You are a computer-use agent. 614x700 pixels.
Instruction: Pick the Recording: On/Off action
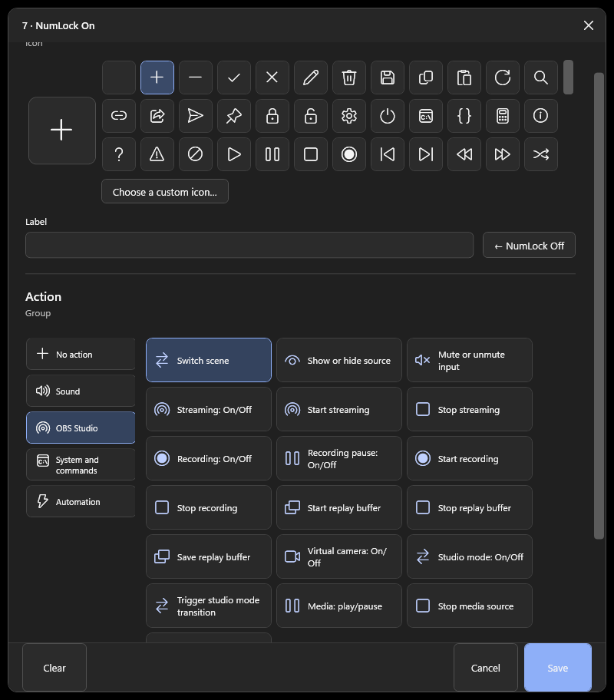tap(209, 458)
